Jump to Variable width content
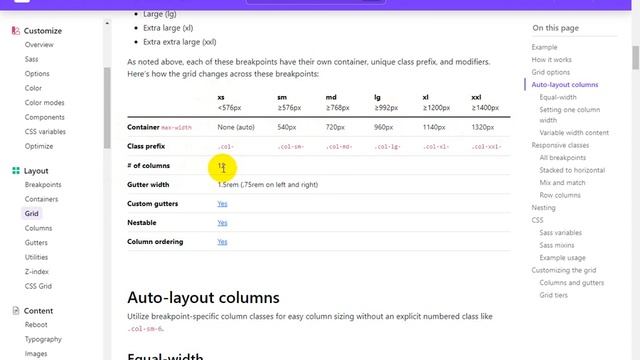Viewport: 640px width, 360px height. coord(574,133)
